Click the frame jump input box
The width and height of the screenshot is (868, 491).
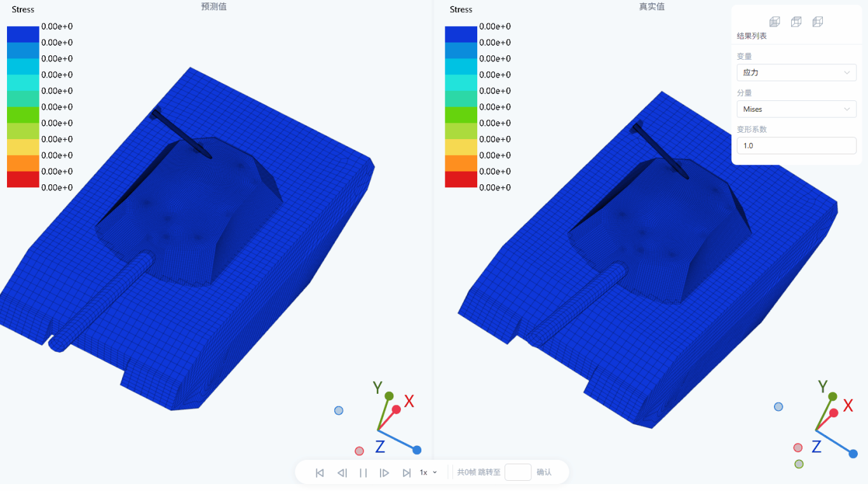(x=517, y=473)
